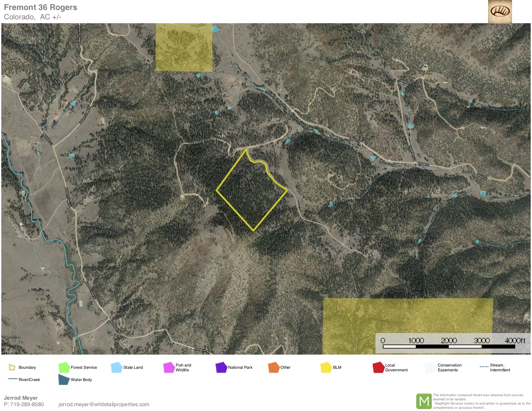532x411 pixels.
Task: Click the orange Other legend swatch
Action: [273, 367]
